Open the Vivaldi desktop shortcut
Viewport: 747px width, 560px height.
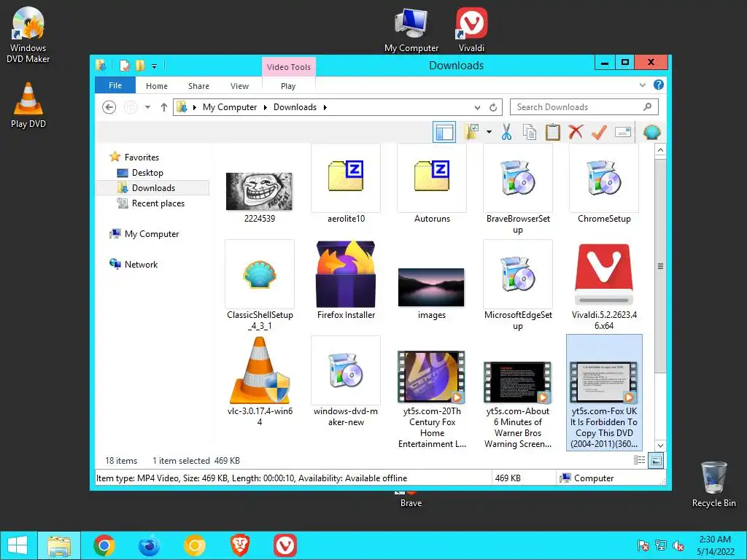tap(472, 29)
